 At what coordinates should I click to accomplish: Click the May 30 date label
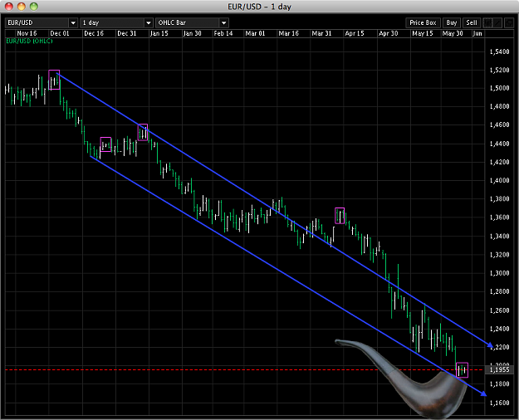pos(453,33)
